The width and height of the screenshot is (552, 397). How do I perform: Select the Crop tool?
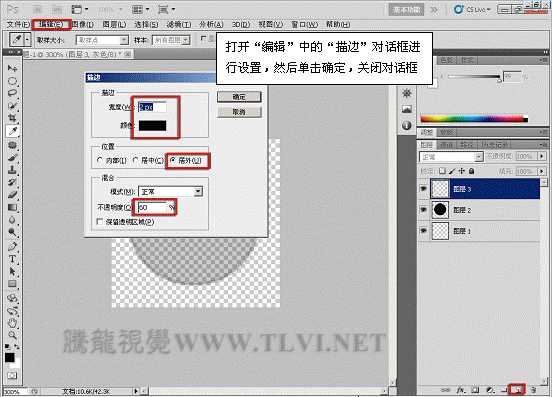click(12, 118)
